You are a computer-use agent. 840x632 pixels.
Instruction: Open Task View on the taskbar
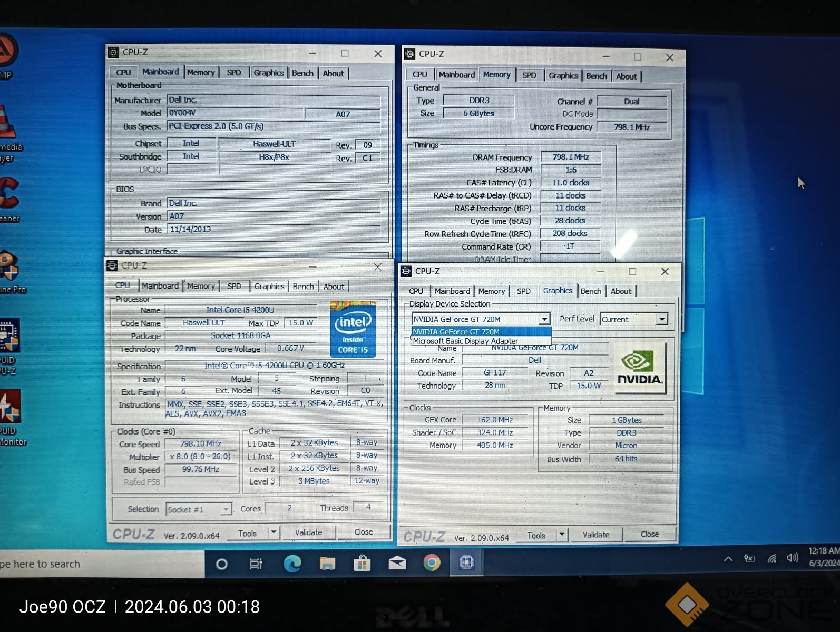(x=256, y=564)
